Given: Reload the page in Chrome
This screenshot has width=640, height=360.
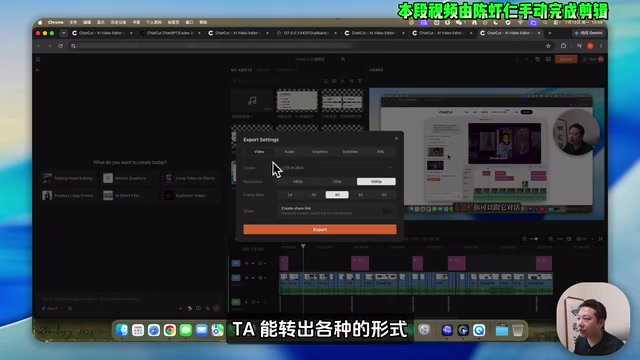Looking at the screenshot, I should click(60, 46).
